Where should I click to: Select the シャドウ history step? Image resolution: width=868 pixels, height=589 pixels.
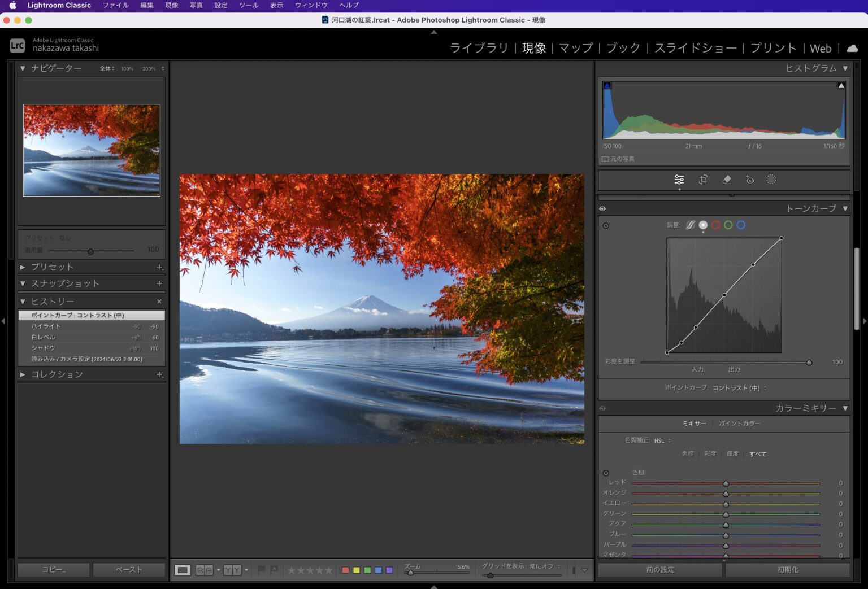(44, 348)
